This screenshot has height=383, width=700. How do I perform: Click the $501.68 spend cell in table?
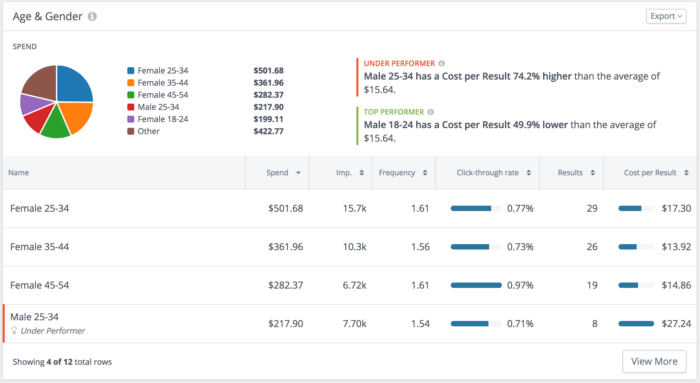pos(285,208)
